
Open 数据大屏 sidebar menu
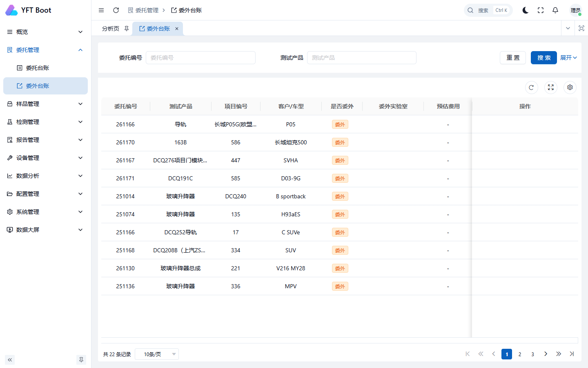pyautogui.click(x=45, y=230)
